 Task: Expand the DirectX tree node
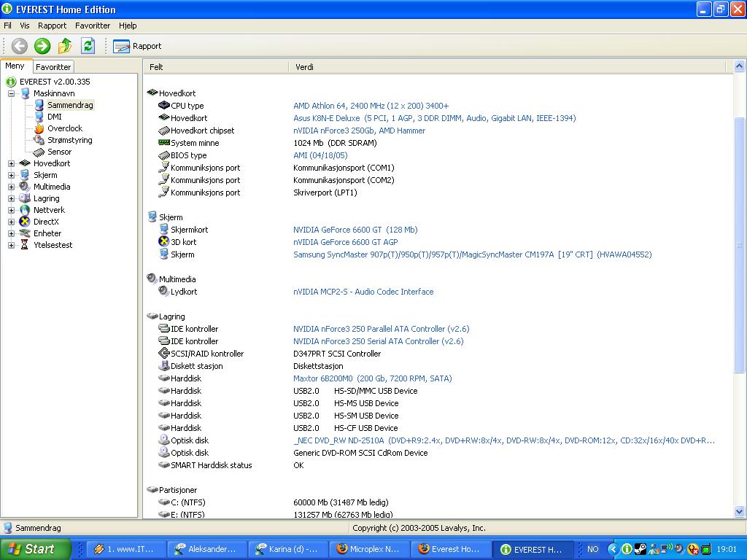click(11, 222)
